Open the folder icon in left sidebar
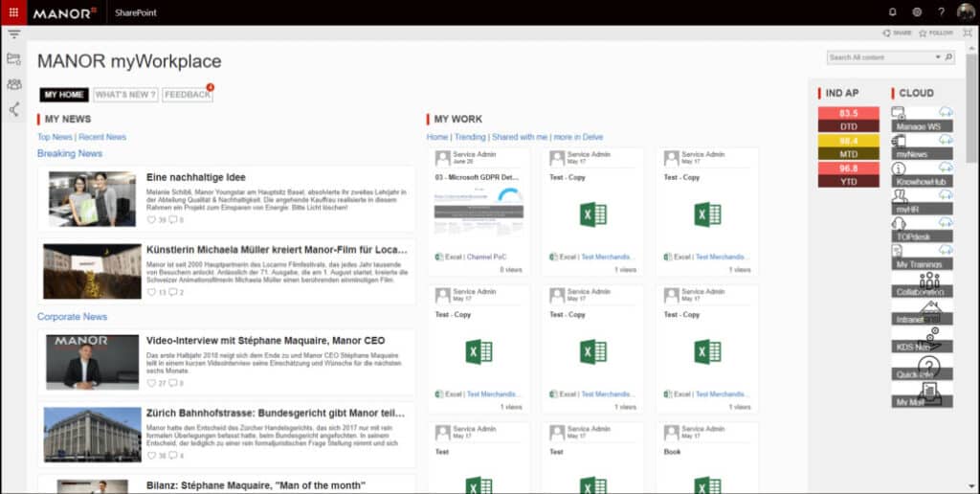Screen dimensions: 980x494 pyautogui.click(x=13, y=58)
